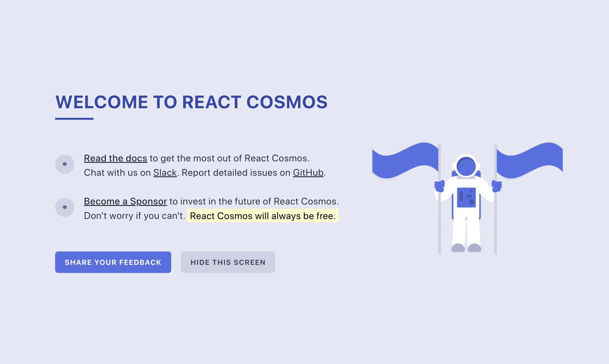Click the bullet icon beside Read the docs
Screen dimensions: 609x364
pyautogui.click(x=64, y=164)
